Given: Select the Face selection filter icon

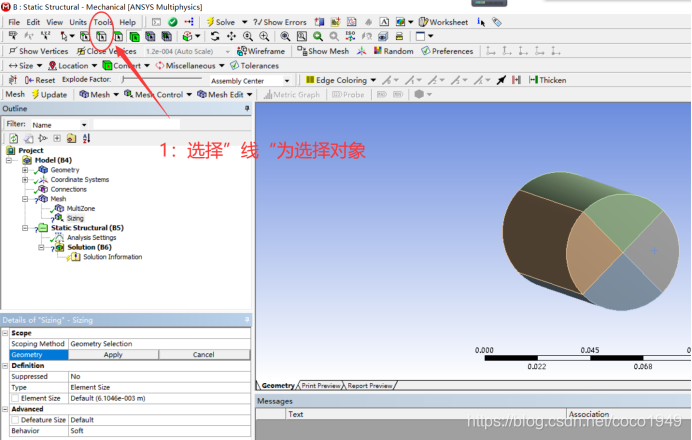Looking at the screenshot, I should point(118,36).
